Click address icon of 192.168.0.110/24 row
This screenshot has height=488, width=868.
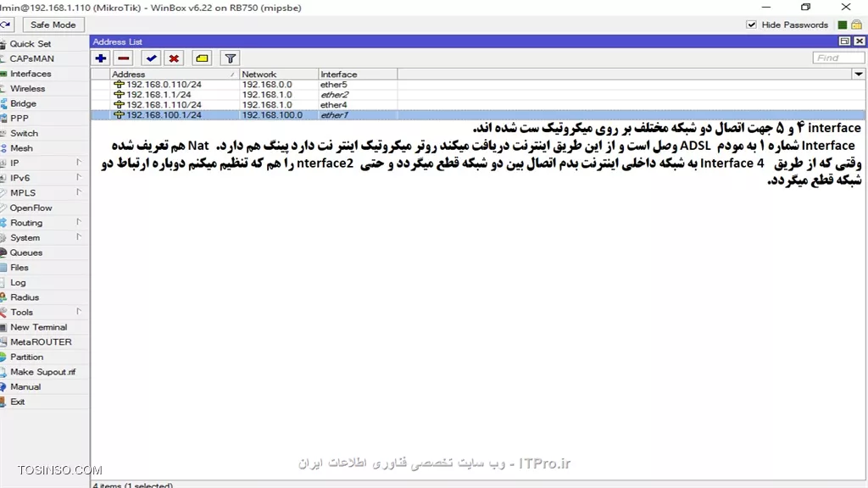[119, 85]
